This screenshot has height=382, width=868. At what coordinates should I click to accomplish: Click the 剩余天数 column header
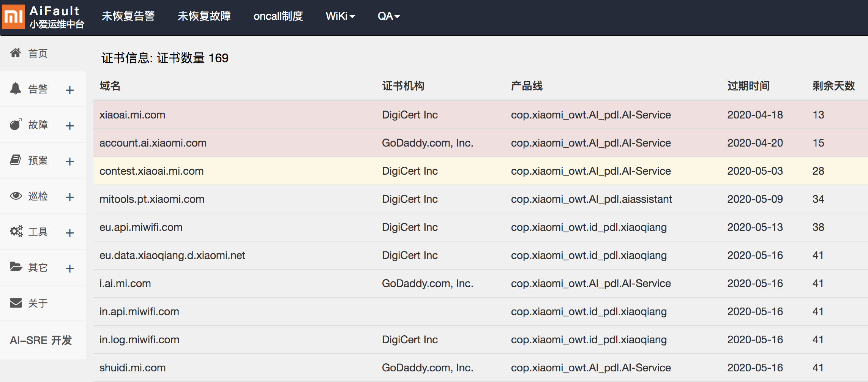pyautogui.click(x=834, y=86)
